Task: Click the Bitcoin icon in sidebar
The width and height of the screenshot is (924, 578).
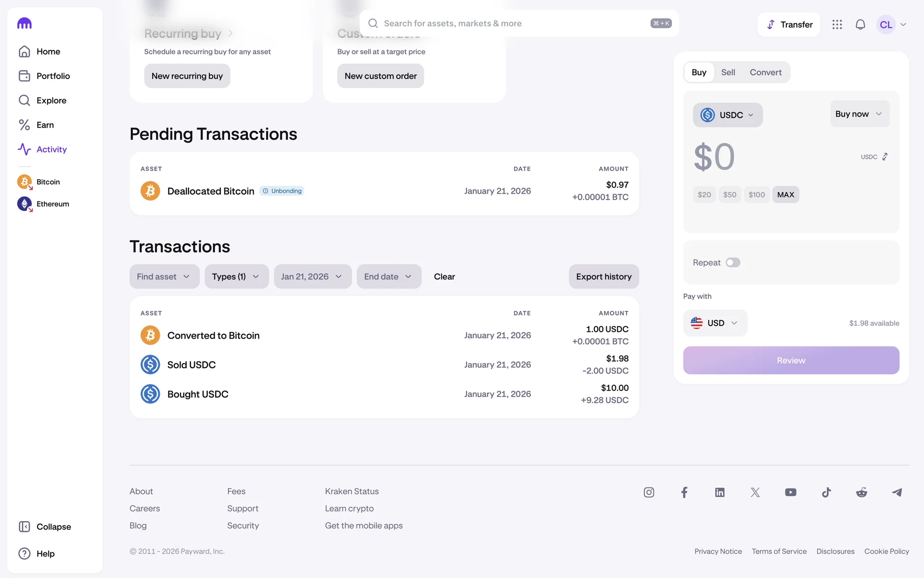Action: click(x=25, y=182)
